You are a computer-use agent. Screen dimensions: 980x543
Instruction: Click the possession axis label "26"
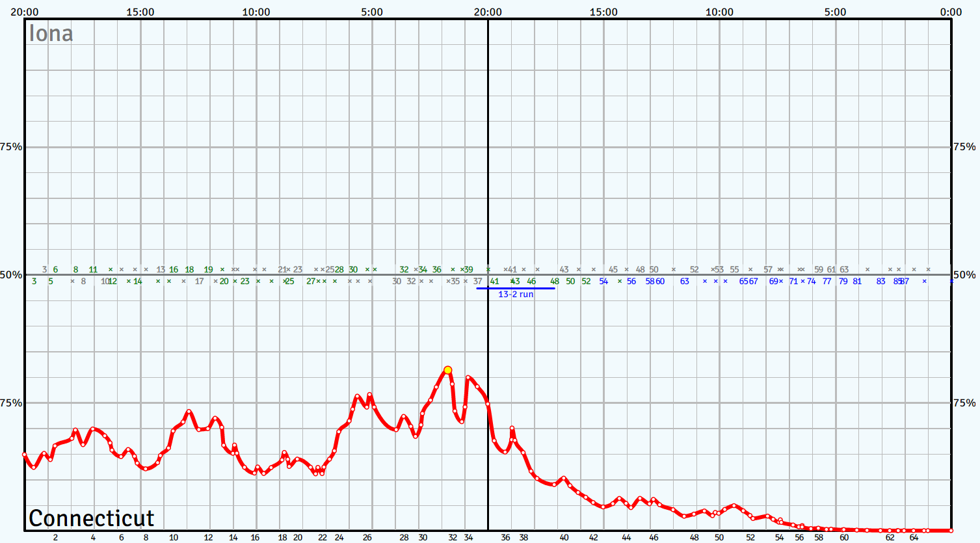[367, 538]
